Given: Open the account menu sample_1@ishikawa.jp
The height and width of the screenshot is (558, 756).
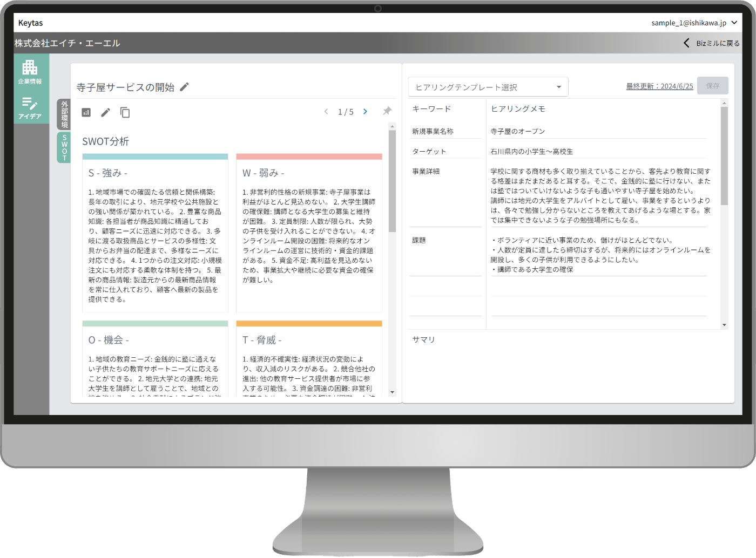Looking at the screenshot, I should pos(694,23).
